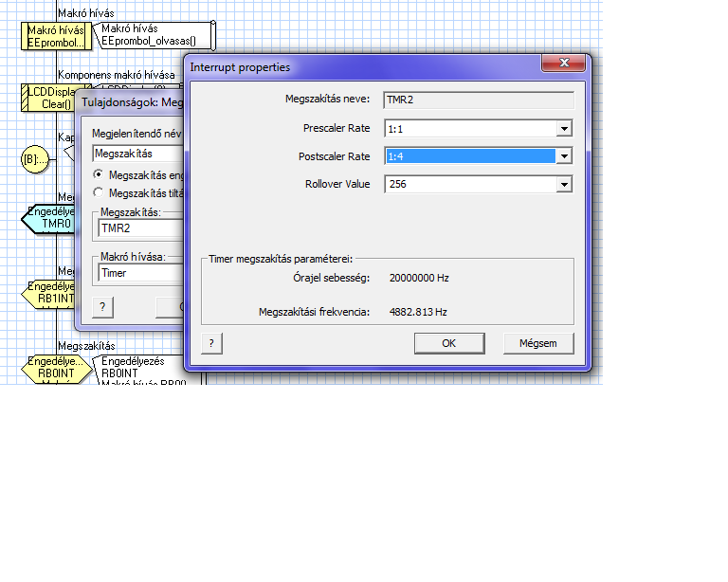Click the Megjelenítendő név input field
The image size is (728, 582).
click(x=138, y=154)
